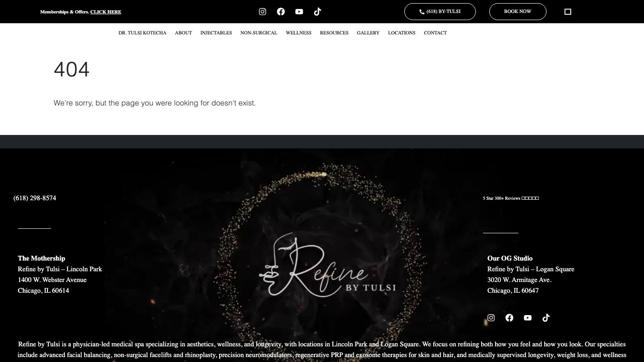Viewport: 644px width, 362px height.
Task: Click Our OG Studio heading
Action: pos(510,258)
